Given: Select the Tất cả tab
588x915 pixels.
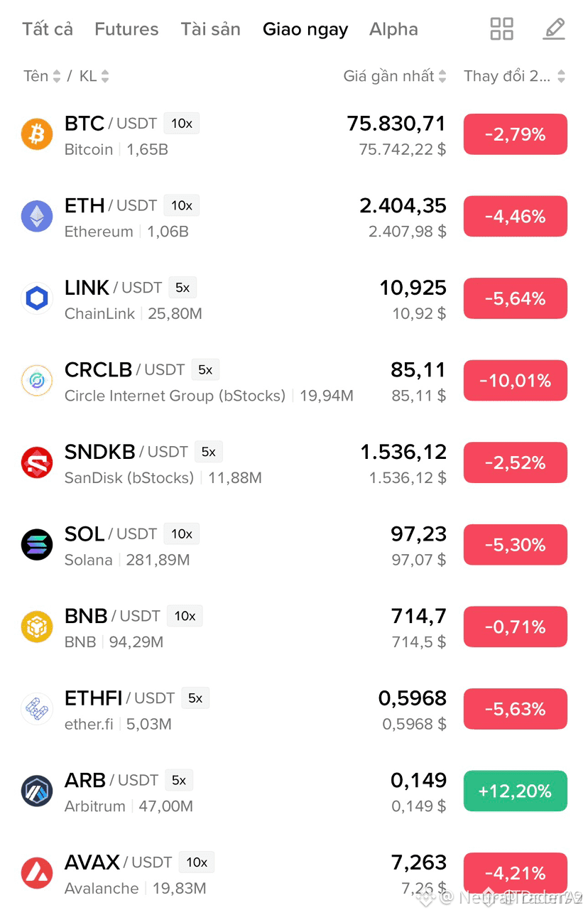Looking at the screenshot, I should (x=48, y=29).
